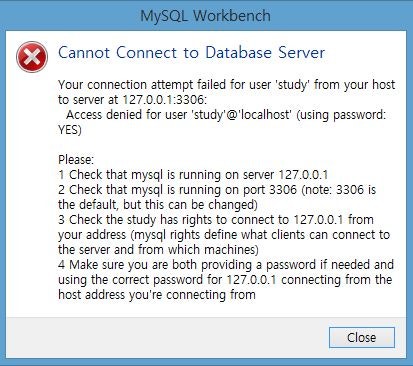Click the 'host address you're connecting from' line
This screenshot has width=413, height=366.
click(x=157, y=295)
